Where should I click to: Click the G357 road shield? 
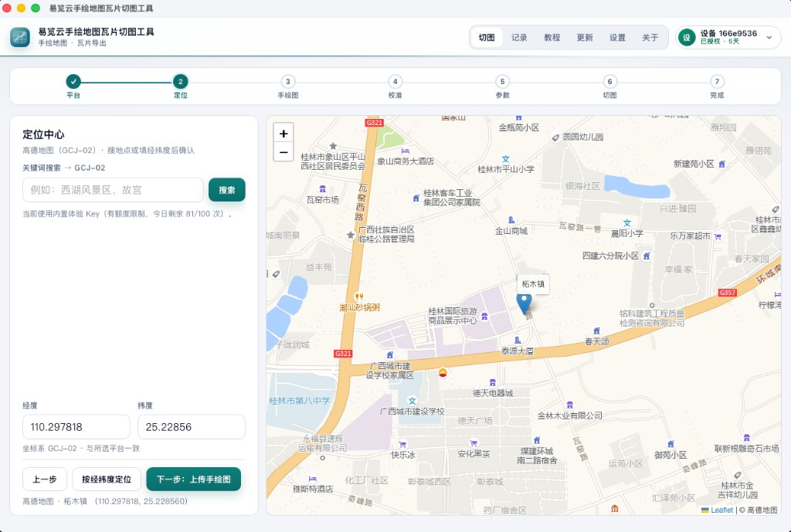(x=728, y=293)
